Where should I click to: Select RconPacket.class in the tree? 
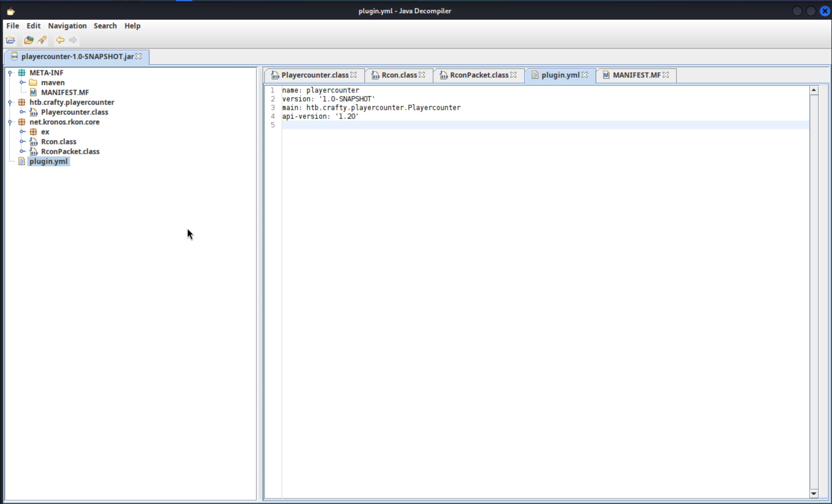[70, 151]
